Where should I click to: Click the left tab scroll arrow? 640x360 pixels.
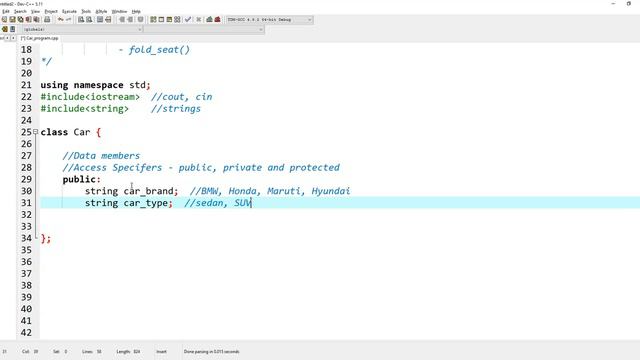[7, 38]
